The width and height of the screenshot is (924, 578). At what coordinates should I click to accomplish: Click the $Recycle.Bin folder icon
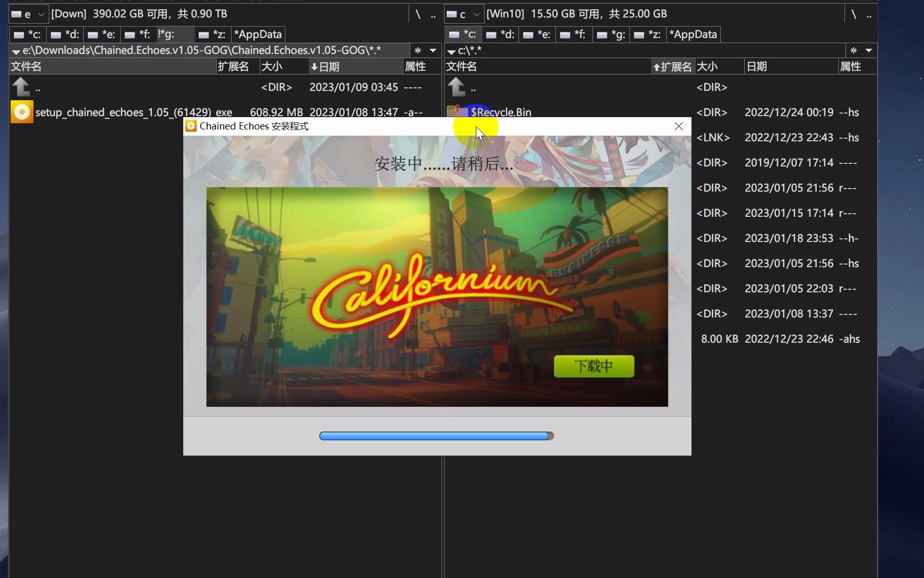456,110
